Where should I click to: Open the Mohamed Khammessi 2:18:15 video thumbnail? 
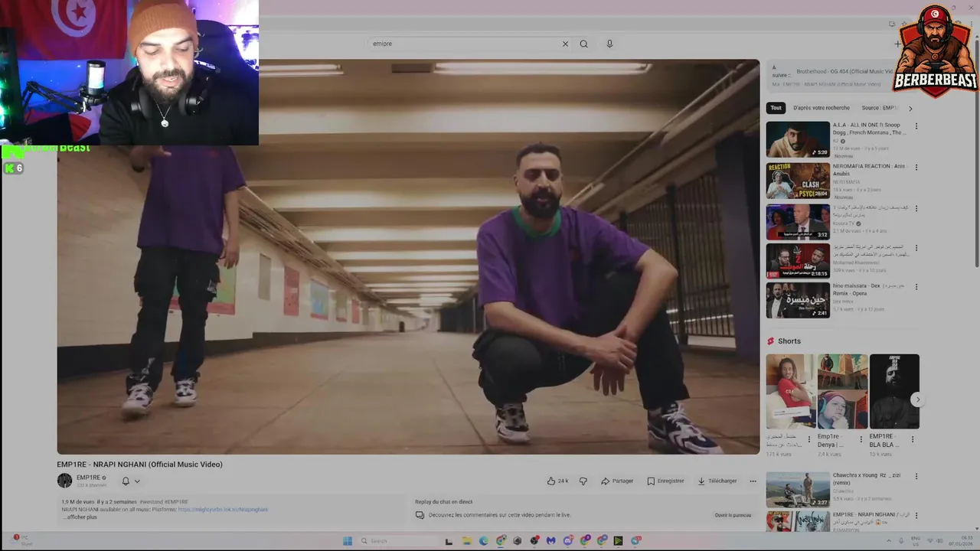[798, 260]
